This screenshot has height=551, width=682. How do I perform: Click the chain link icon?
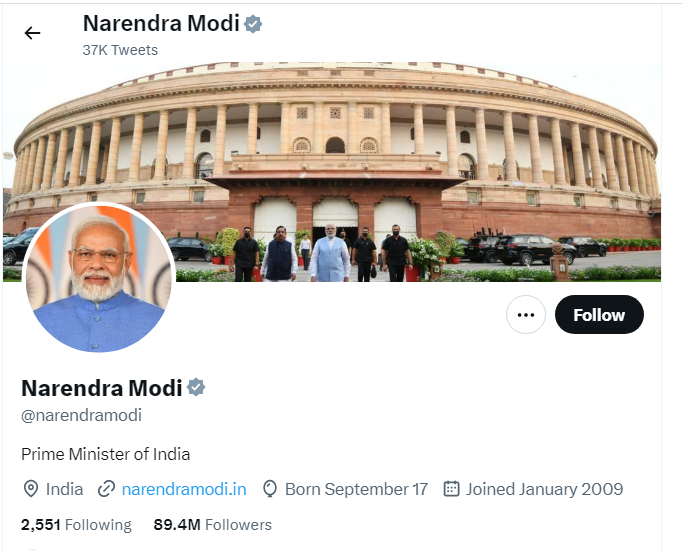click(106, 489)
